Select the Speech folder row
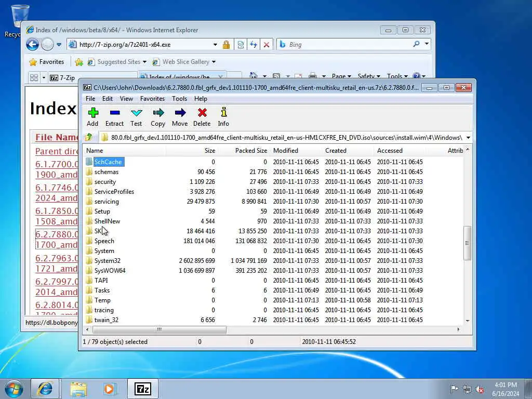 273,241
